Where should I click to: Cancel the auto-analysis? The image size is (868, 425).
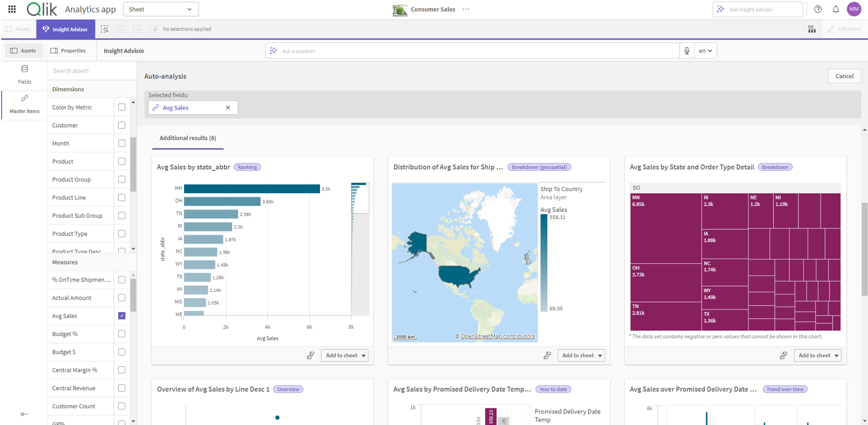844,76
